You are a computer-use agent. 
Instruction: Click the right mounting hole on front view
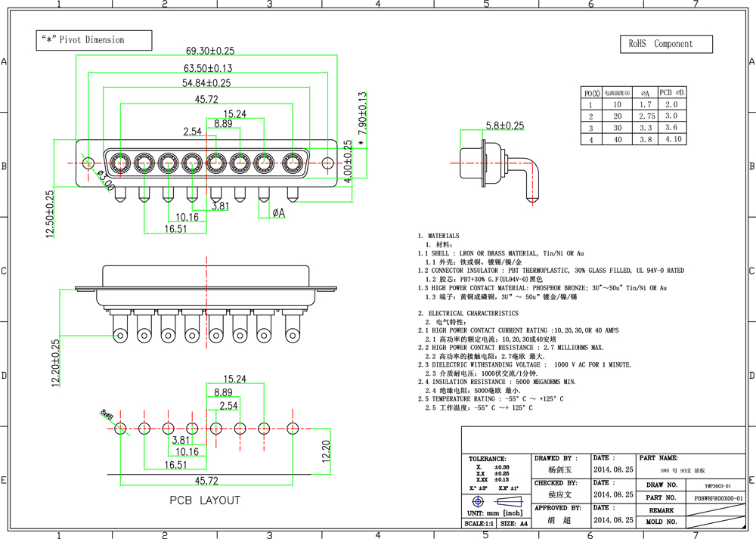pyautogui.click(x=327, y=163)
